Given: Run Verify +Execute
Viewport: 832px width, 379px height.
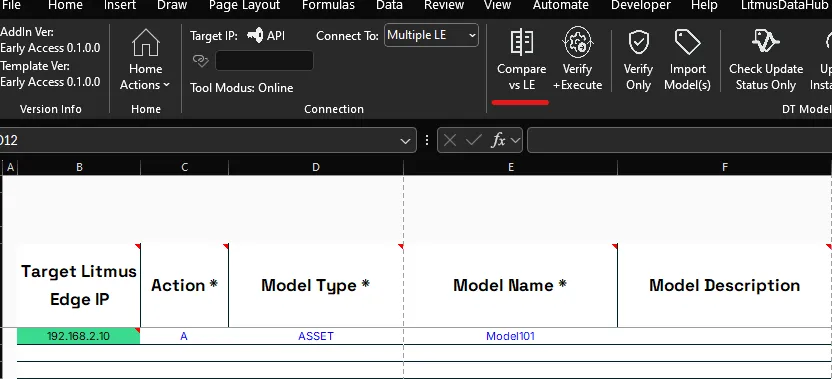Looking at the screenshot, I should tap(577, 59).
